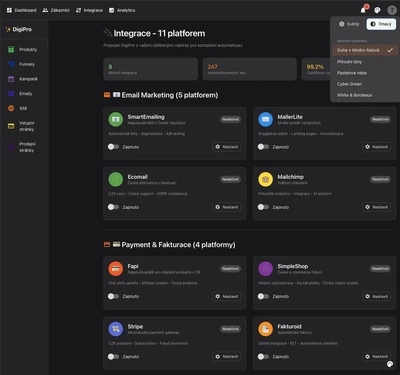Open the notifications bell icon
This screenshot has height=375, width=400.
point(363,10)
